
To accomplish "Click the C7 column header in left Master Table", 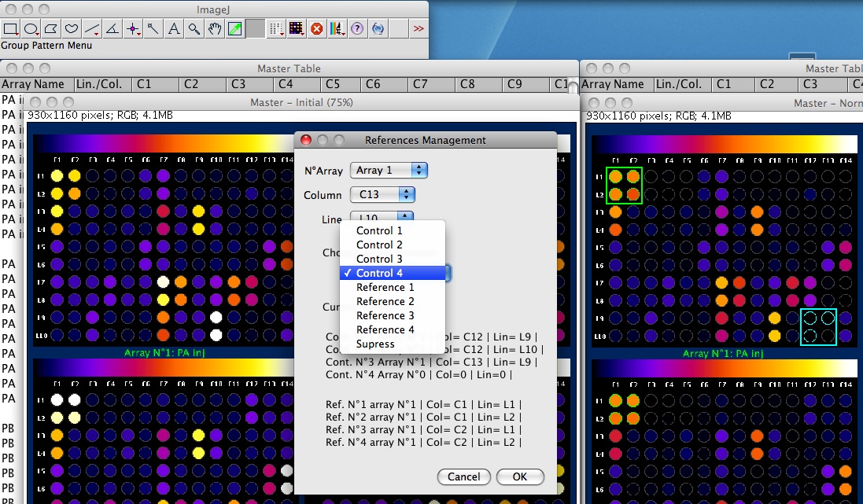I will [x=432, y=84].
